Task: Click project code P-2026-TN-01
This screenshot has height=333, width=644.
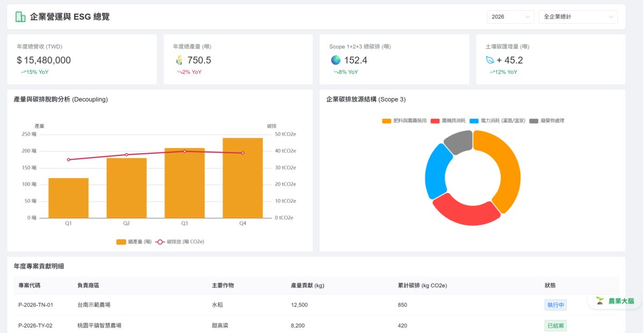Action: coord(36,305)
